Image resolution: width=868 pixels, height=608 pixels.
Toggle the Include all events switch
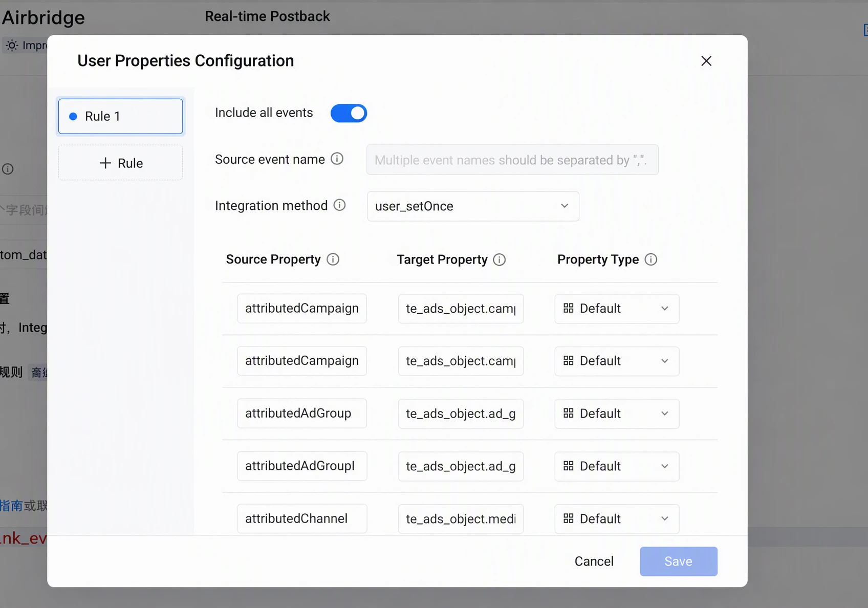point(349,113)
